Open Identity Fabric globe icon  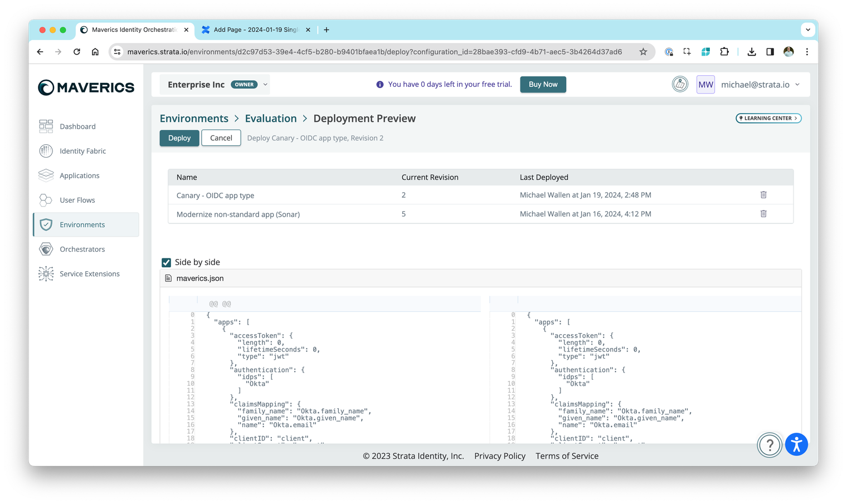(x=46, y=151)
